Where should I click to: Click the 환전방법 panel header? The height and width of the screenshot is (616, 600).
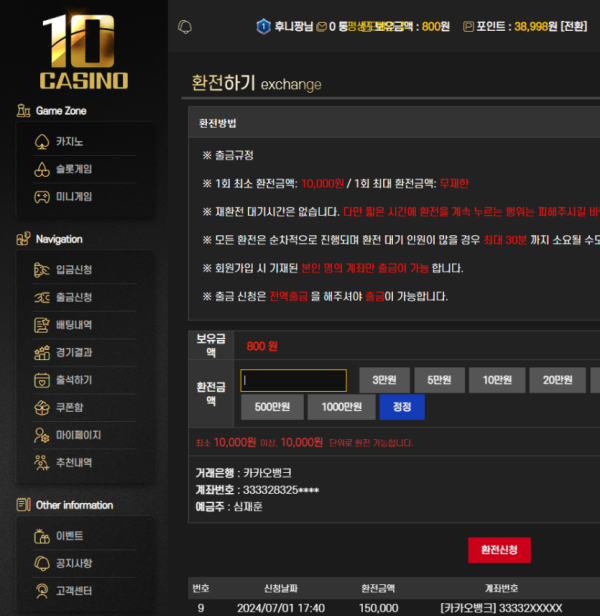tap(394, 123)
